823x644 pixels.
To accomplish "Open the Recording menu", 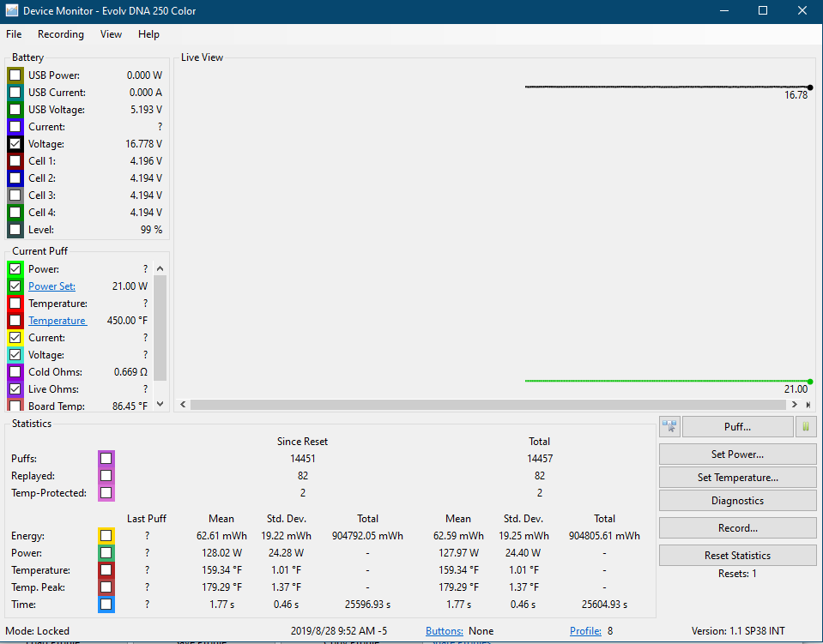I will 61,34.
